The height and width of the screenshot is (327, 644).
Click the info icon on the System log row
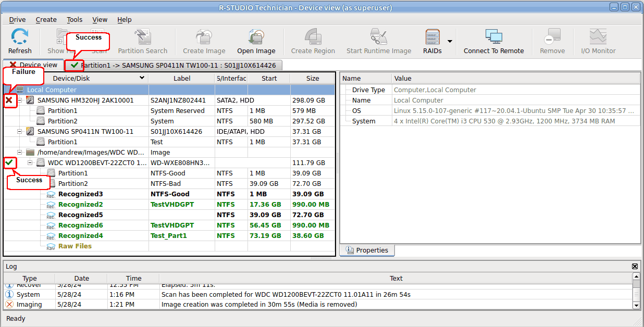9,294
